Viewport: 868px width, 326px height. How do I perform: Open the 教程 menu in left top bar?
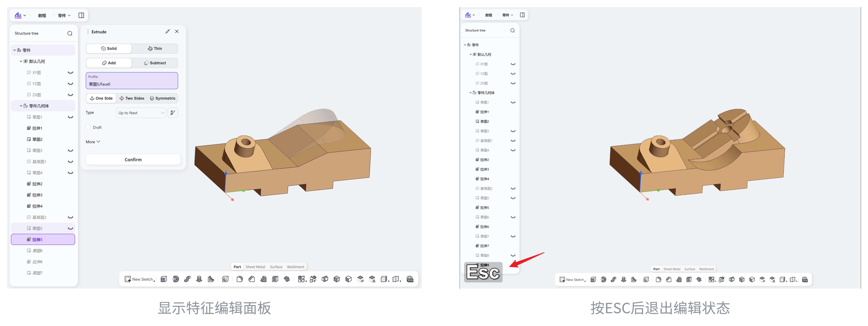tap(42, 16)
